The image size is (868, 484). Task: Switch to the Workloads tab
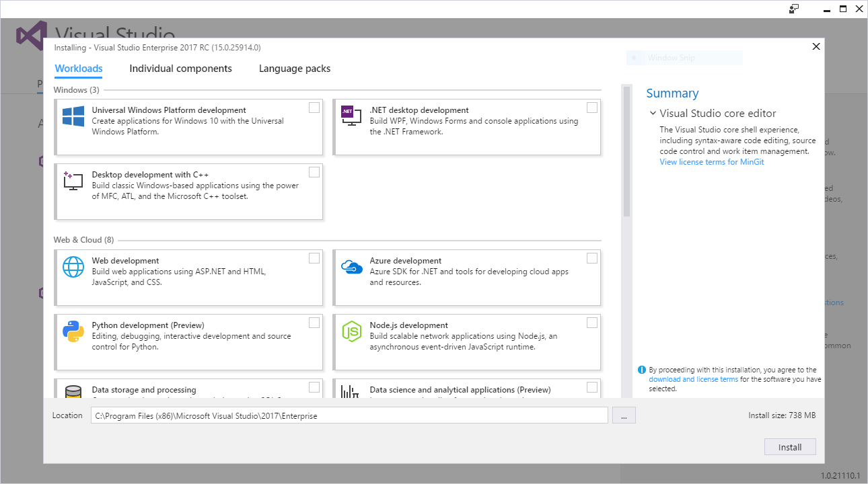pyautogui.click(x=79, y=69)
